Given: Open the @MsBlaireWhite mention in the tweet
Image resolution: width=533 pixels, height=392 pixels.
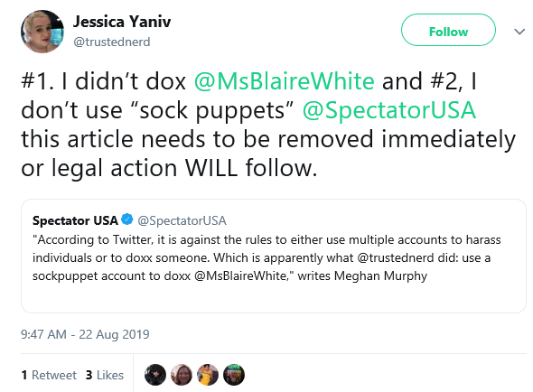Looking at the screenshot, I should (285, 81).
